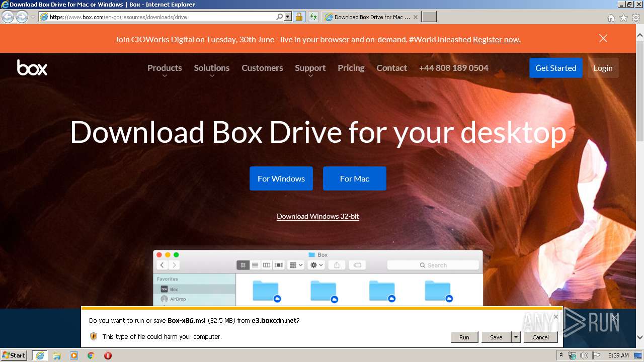Dismiss the orange CIOWorks banner
This screenshot has height=362, width=644.
coord(603,39)
